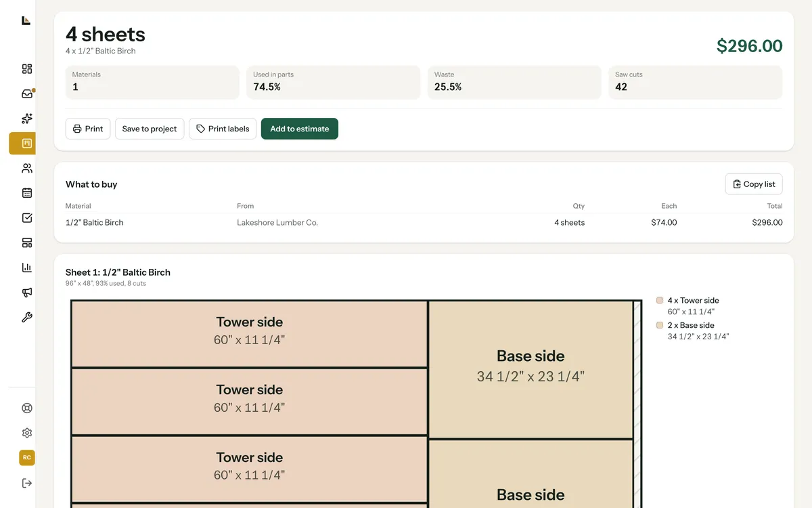Open the layout templates icon in the sidebar

pyautogui.click(x=27, y=242)
